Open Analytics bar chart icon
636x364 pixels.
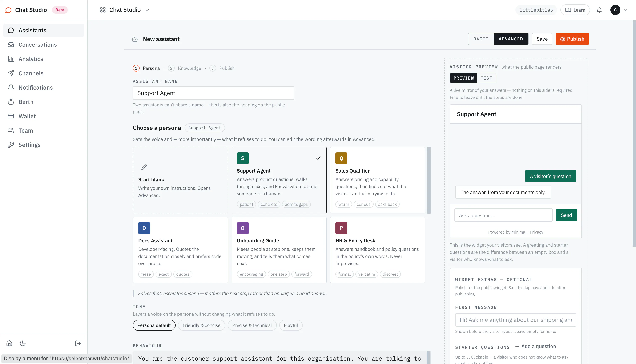pos(11,59)
